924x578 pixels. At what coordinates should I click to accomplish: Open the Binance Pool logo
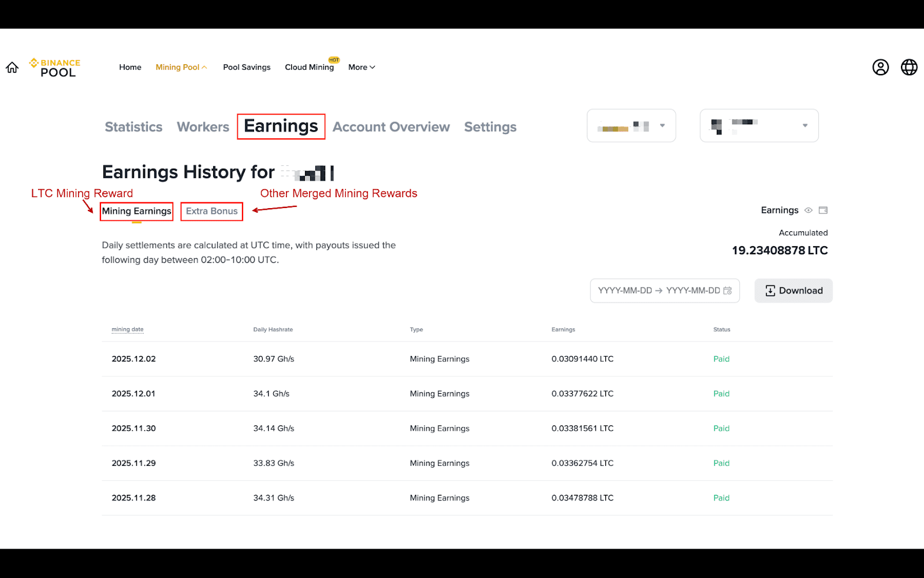pyautogui.click(x=55, y=68)
